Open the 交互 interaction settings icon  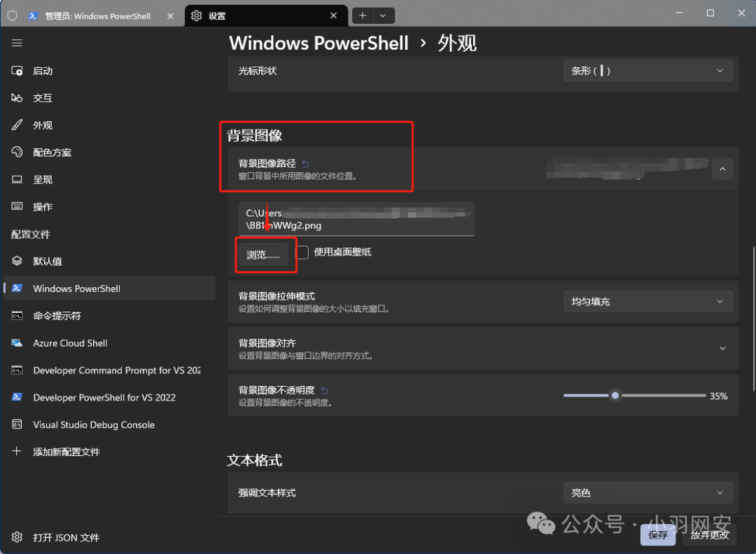pos(17,98)
